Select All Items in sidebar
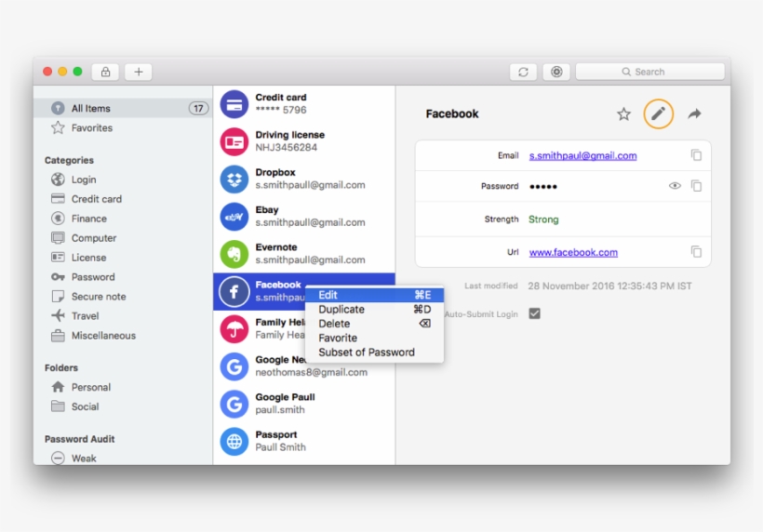 (x=123, y=108)
